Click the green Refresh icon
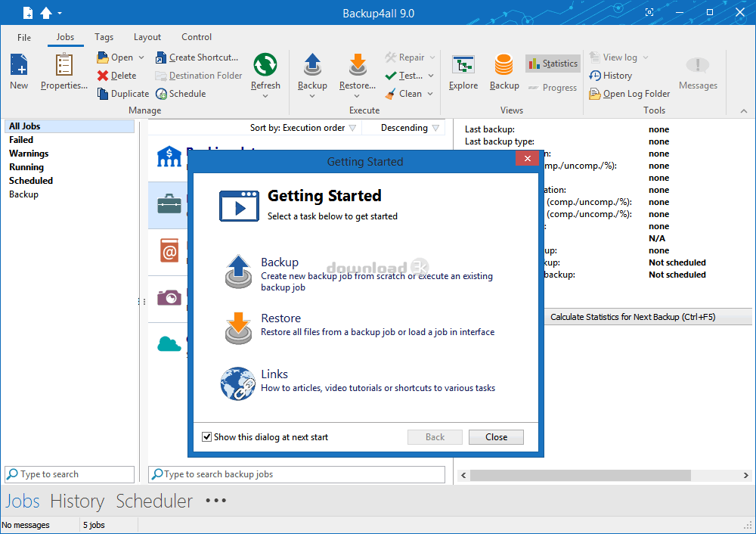Screen dimensions: 756x534 pyautogui.click(x=265, y=64)
